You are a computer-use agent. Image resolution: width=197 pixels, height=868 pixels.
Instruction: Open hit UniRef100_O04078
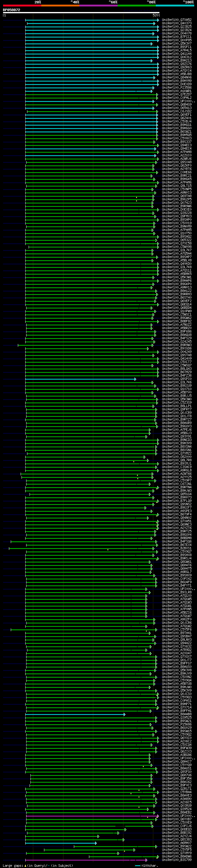click(177, 33)
